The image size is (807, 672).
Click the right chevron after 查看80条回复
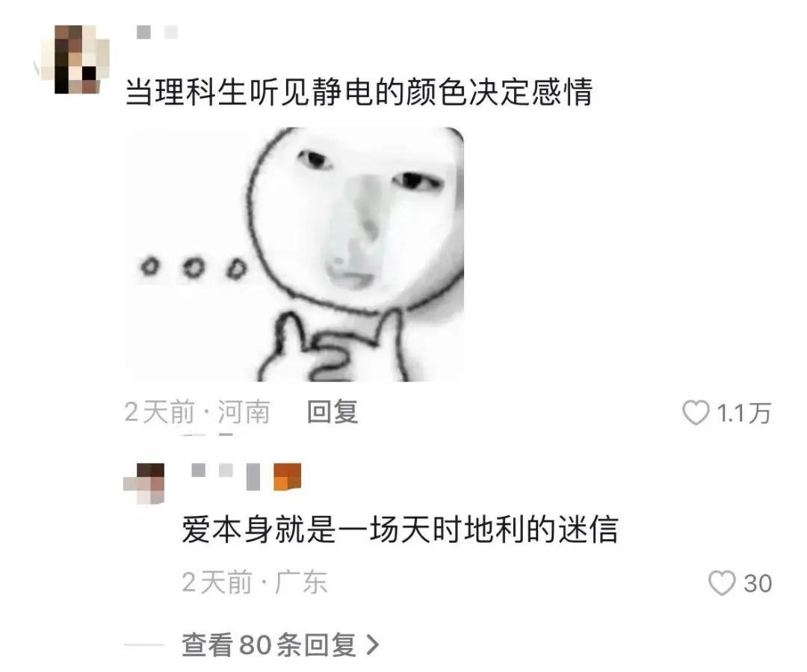(373, 644)
